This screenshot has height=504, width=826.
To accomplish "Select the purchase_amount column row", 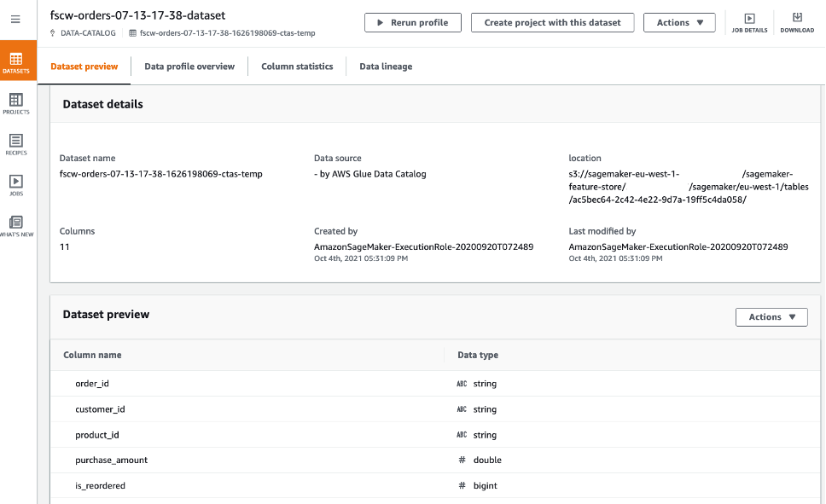I will [x=112, y=460].
